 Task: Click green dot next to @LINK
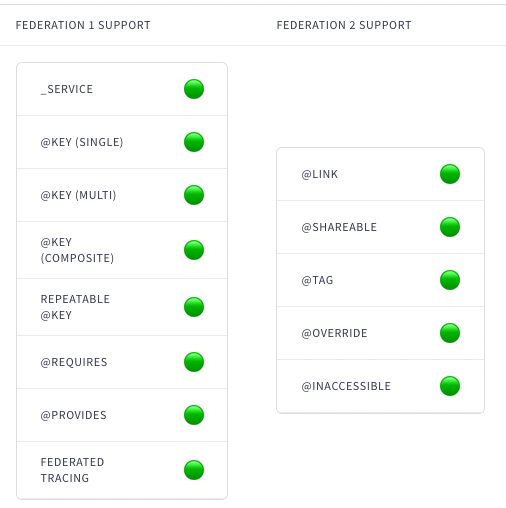[x=450, y=174]
